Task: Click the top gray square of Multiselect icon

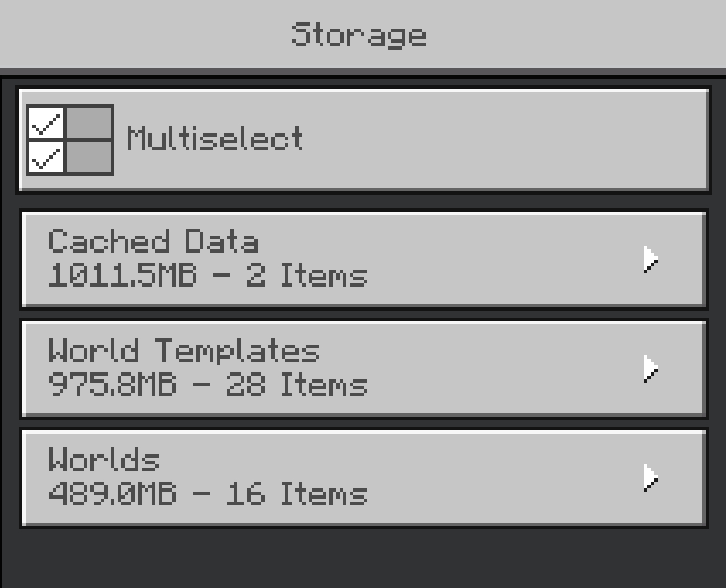Action: (x=89, y=123)
